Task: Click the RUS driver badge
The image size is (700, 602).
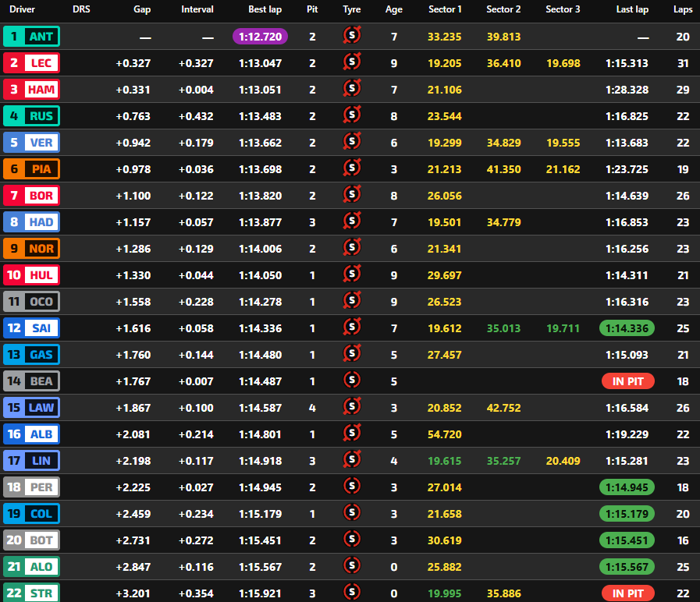Action: (31, 116)
